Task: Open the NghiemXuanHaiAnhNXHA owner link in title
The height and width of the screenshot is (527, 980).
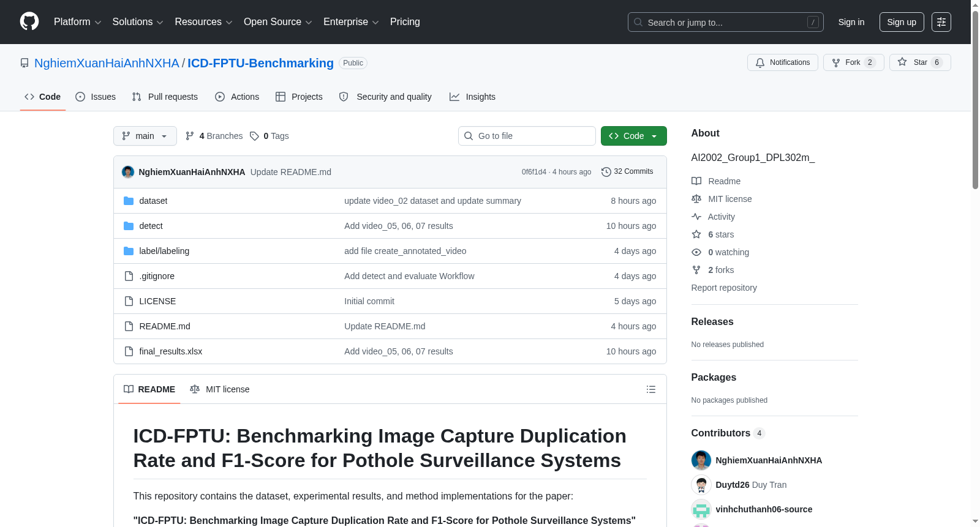Action: pos(107,63)
